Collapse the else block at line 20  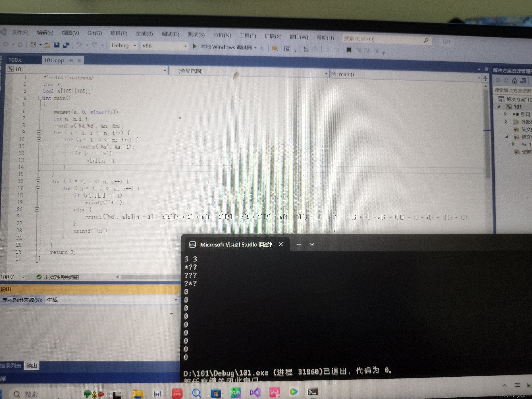(37, 209)
